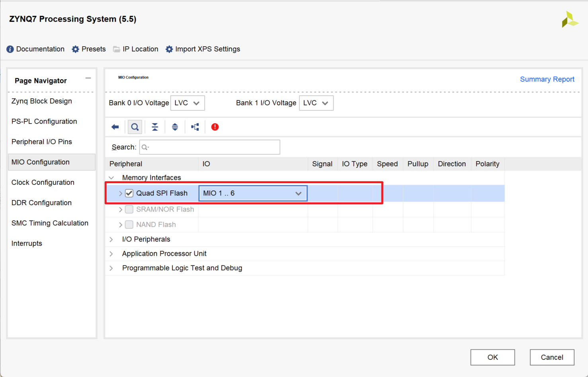Open Documentation via the info icon
588x377 pixels.
(10, 49)
